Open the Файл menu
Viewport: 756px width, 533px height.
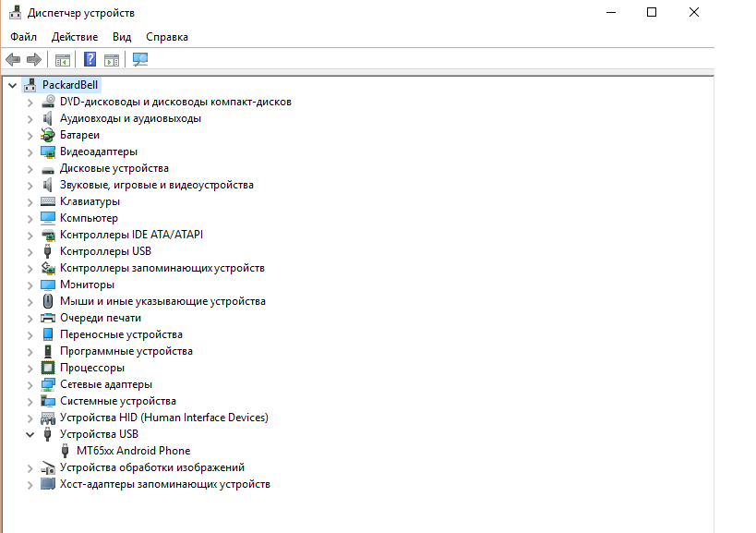(23, 37)
